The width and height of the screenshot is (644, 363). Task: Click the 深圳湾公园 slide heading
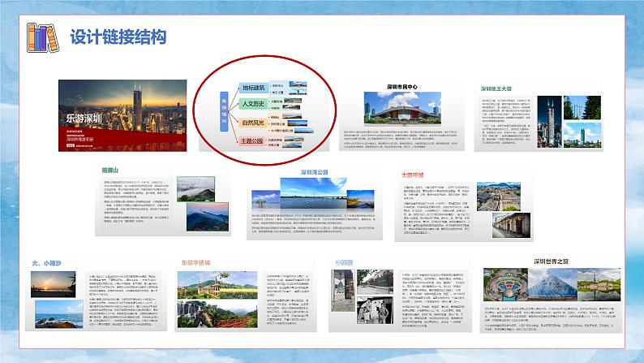[314, 172]
